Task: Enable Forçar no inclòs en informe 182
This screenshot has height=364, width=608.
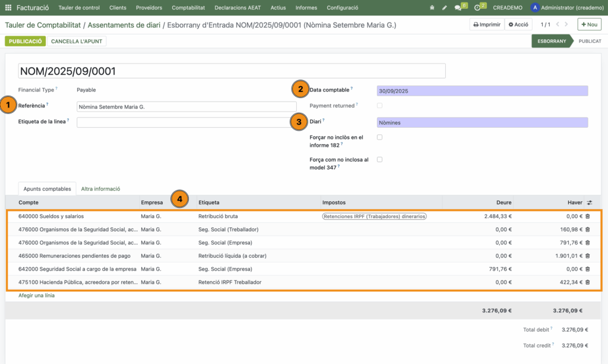Action: click(x=379, y=137)
